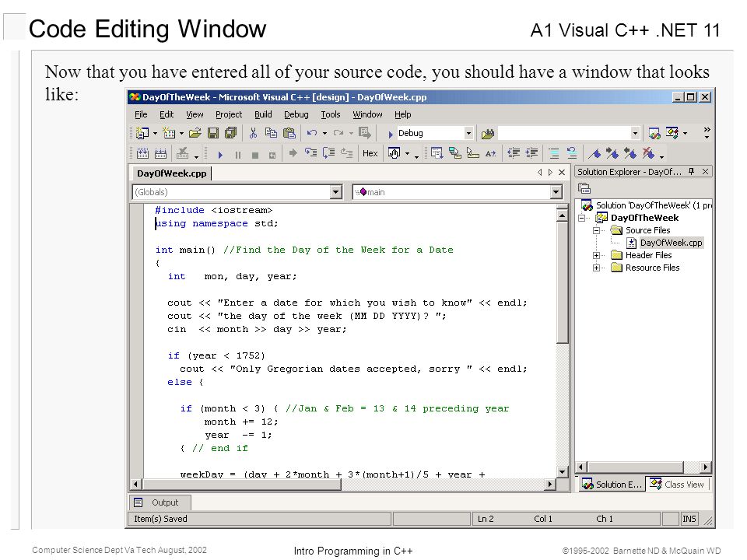The width and height of the screenshot is (747, 560).
Task: Click the Undo arrow icon
Action: 312,133
